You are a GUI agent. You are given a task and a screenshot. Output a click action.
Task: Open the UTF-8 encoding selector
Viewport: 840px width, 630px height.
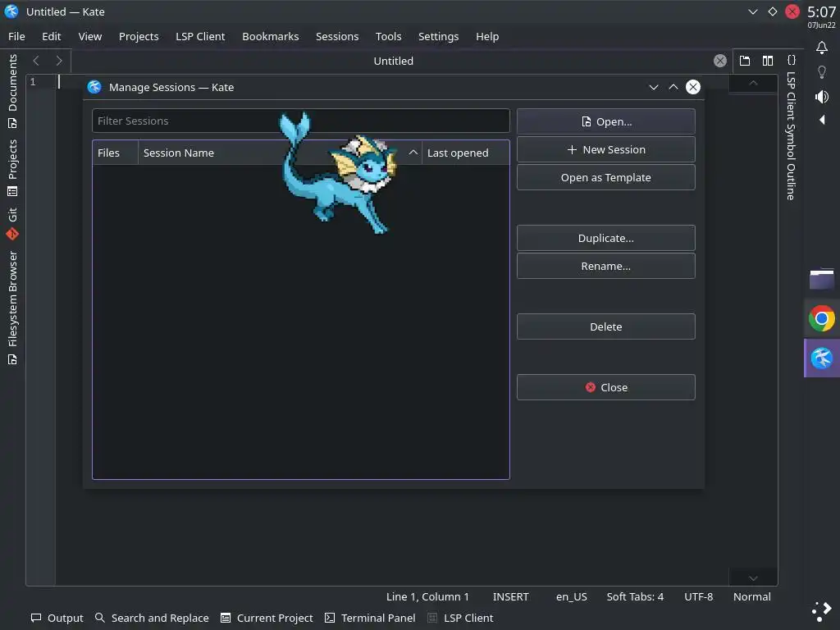tap(699, 596)
